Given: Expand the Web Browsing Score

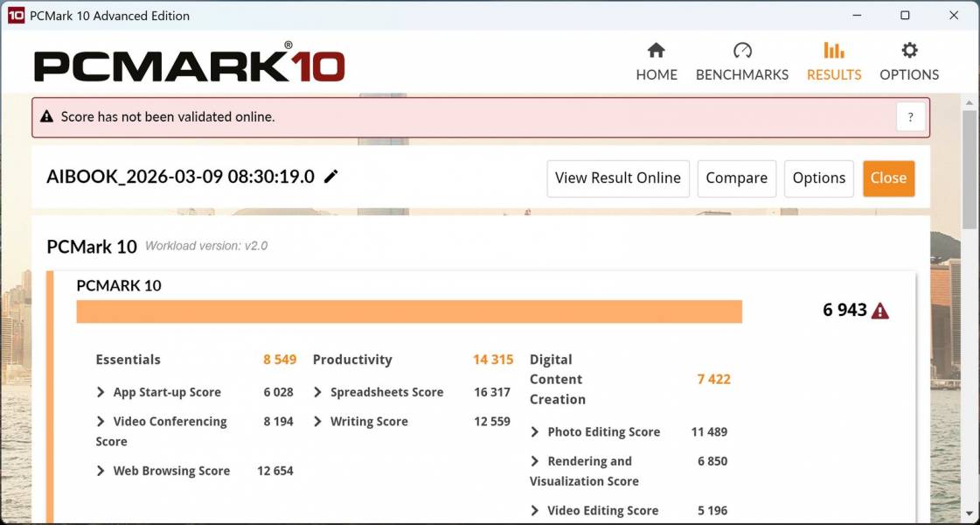Looking at the screenshot, I should point(101,471).
